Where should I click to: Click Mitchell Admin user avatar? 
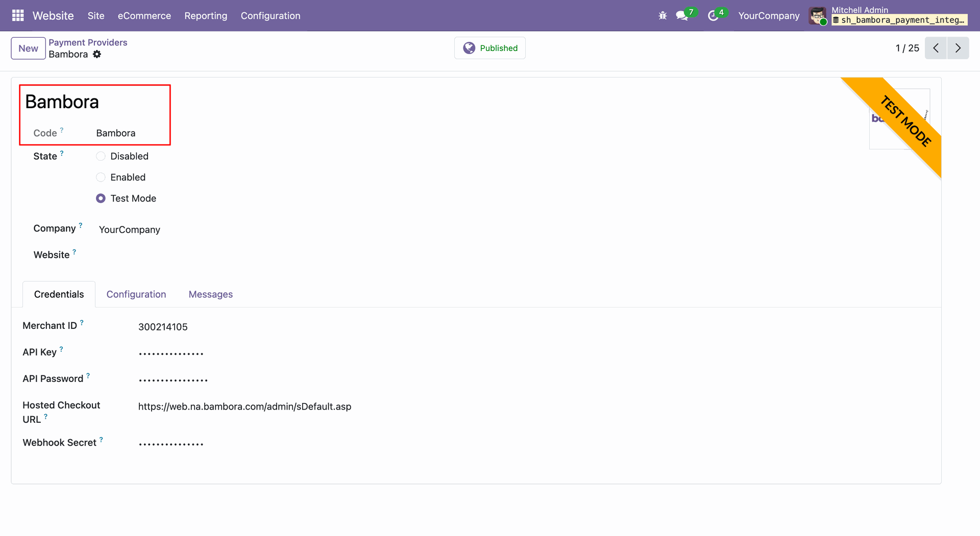point(818,16)
